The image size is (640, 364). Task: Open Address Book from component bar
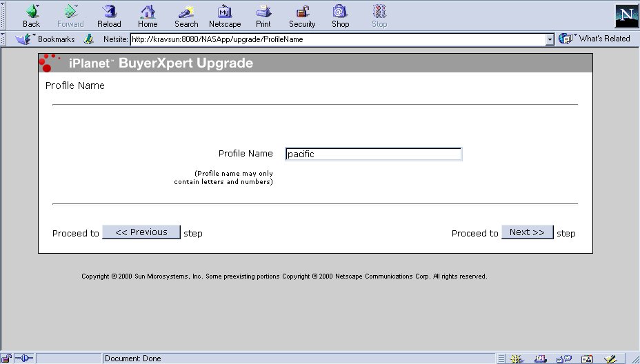coord(587,359)
